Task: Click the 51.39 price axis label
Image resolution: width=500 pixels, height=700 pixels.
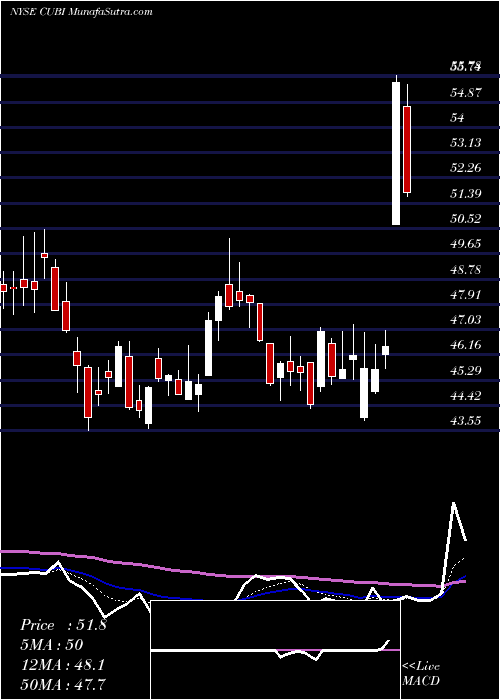Action: coord(466,194)
